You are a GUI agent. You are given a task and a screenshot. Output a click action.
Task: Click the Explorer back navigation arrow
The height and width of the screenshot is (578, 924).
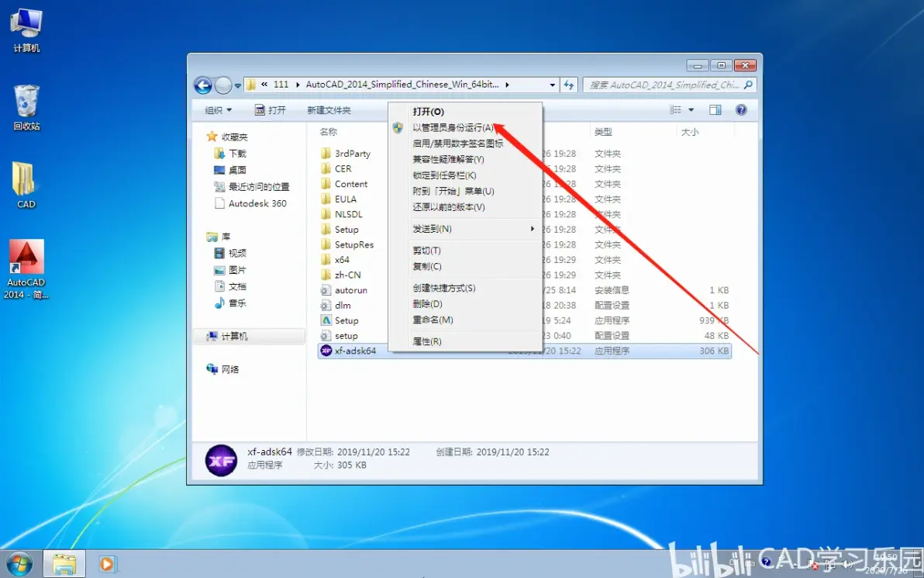click(x=203, y=85)
